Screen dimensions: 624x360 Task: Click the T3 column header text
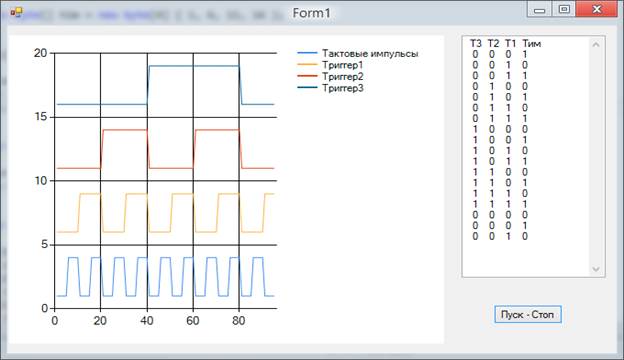476,43
